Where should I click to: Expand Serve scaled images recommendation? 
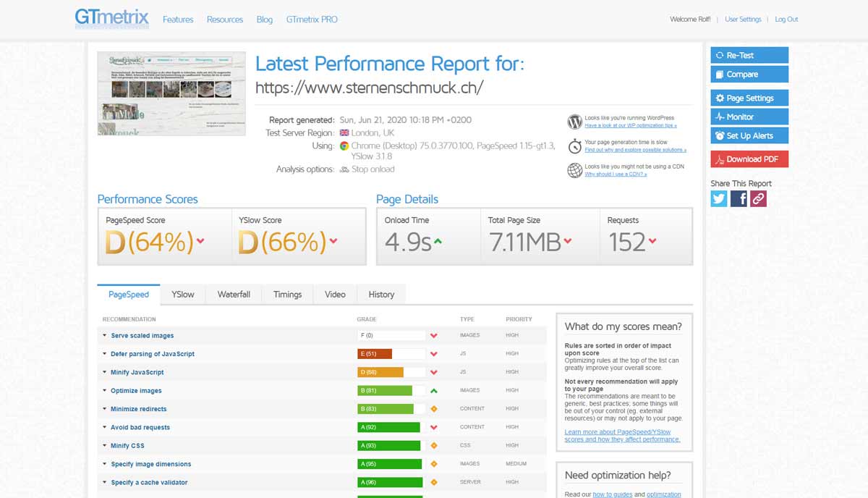[142, 336]
